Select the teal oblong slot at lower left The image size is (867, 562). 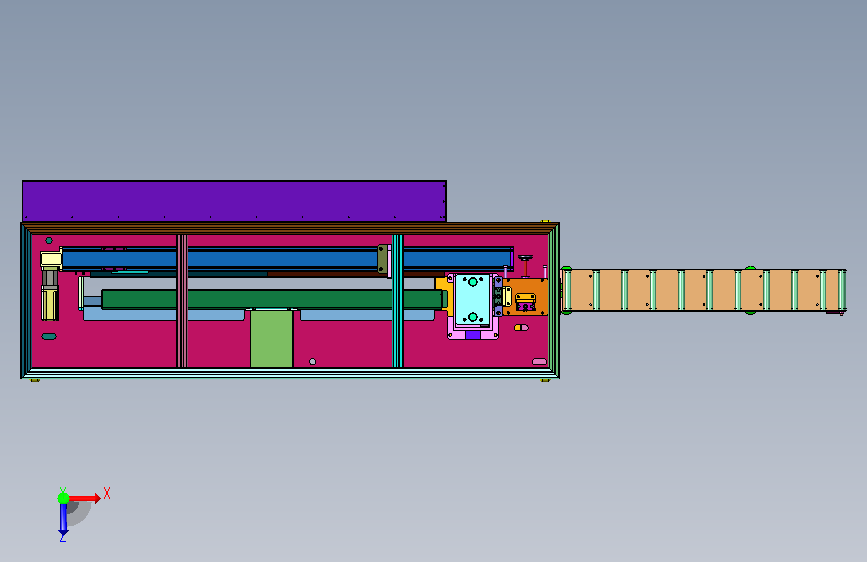pos(49,336)
